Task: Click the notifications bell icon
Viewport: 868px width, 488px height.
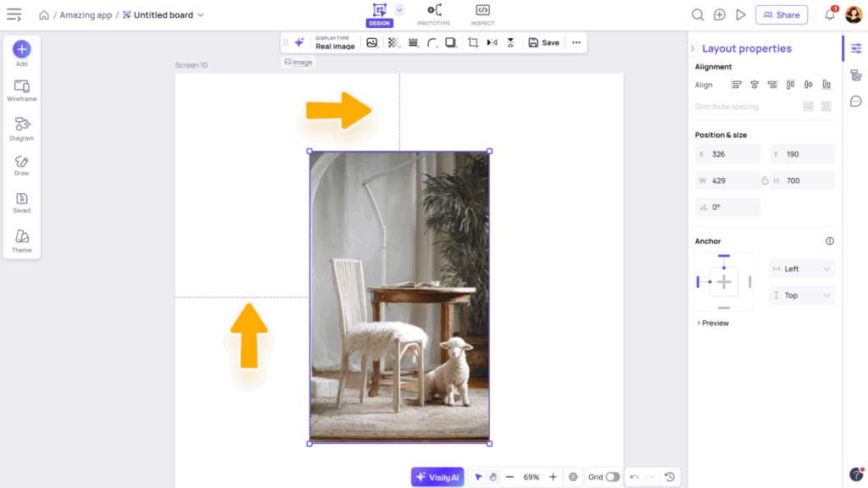Action: pos(830,14)
